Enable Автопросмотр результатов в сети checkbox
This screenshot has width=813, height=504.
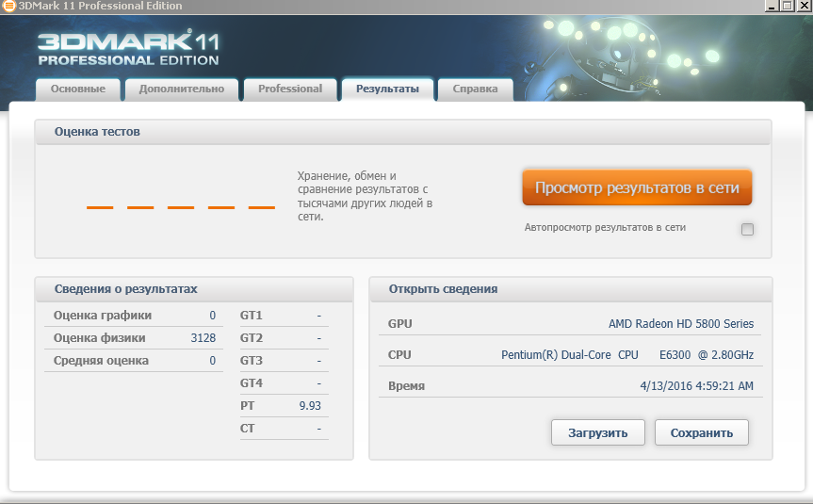pyautogui.click(x=747, y=229)
